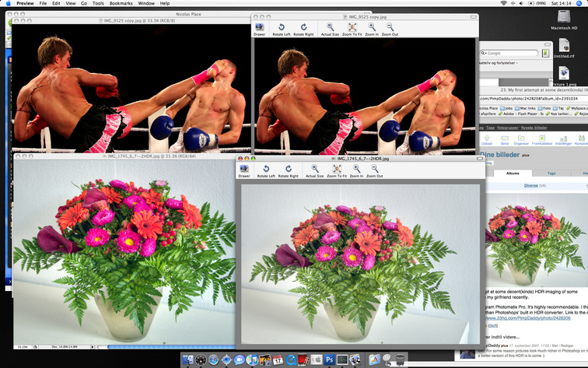Open the Edit menu

tap(56, 3)
